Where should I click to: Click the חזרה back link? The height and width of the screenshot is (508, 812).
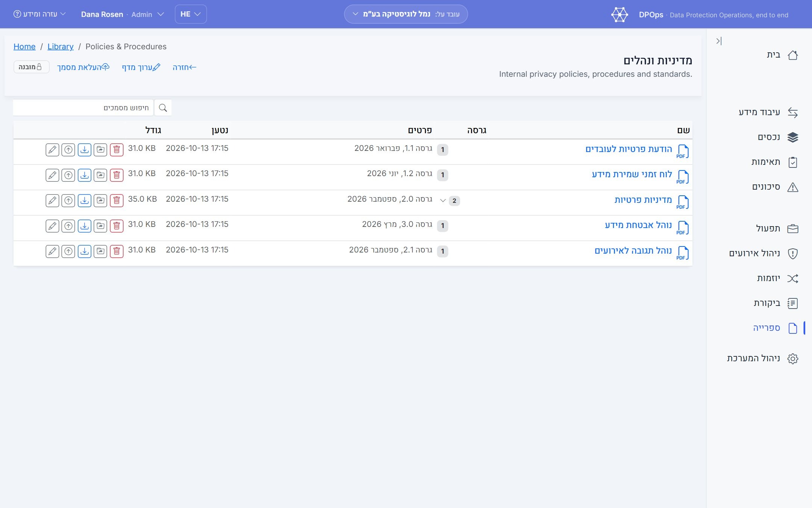coord(185,67)
